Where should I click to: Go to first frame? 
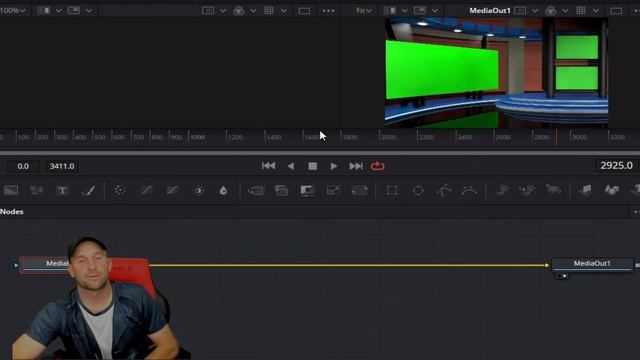coord(268,166)
